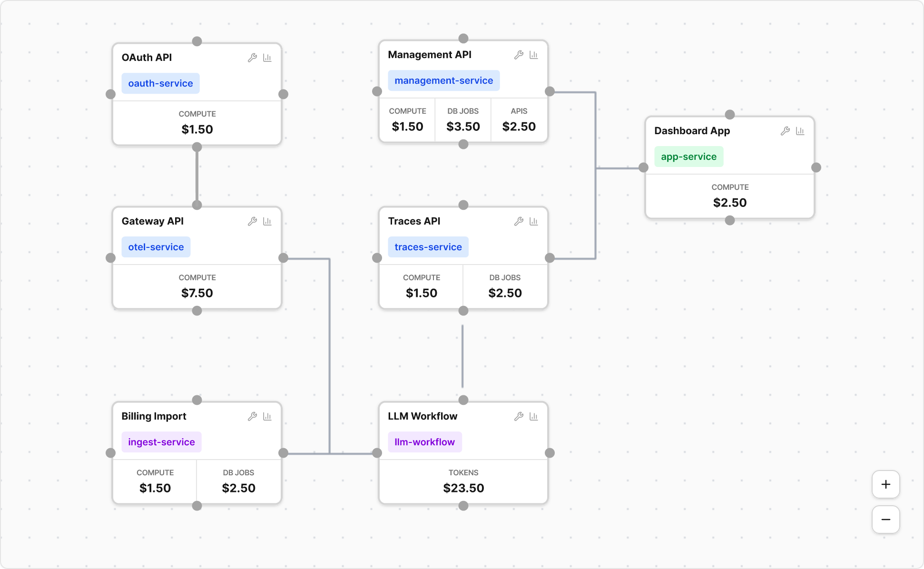924x569 pixels.
Task: Click the right connector handle of Gateway API
Action: (283, 258)
